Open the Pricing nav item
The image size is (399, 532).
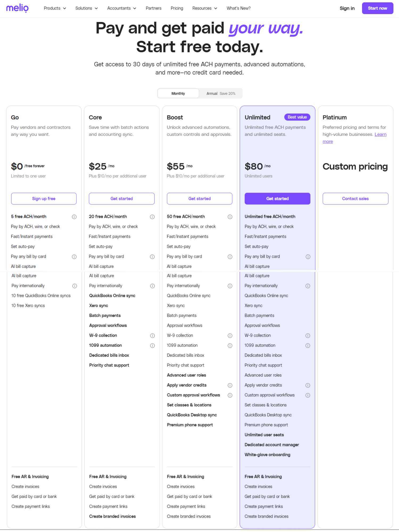(177, 8)
